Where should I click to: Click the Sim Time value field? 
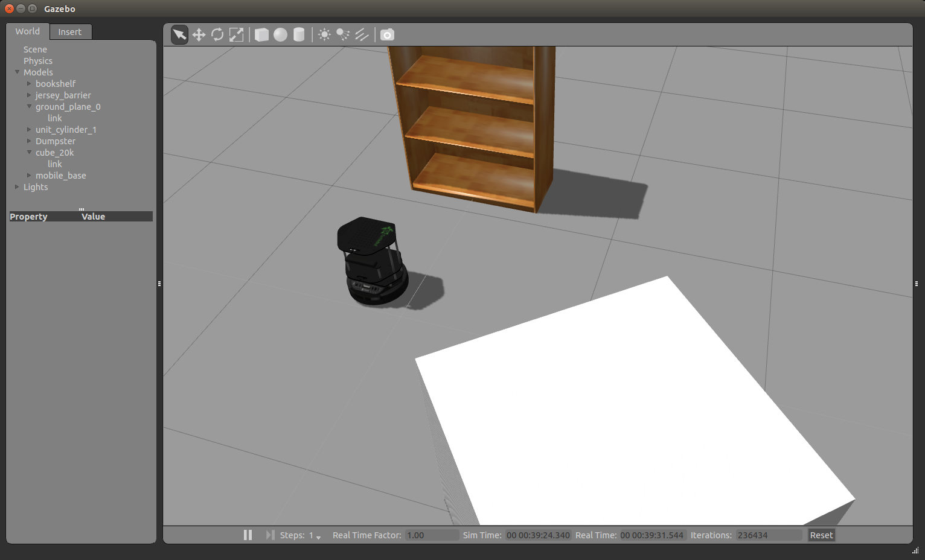(x=538, y=535)
